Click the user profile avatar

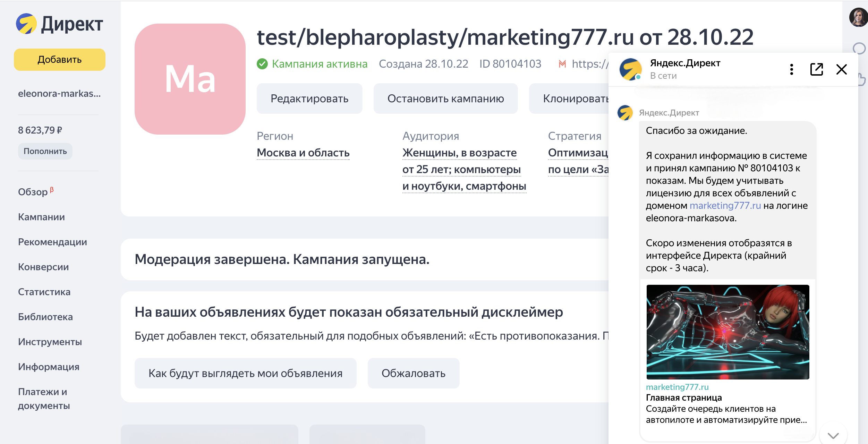(858, 17)
